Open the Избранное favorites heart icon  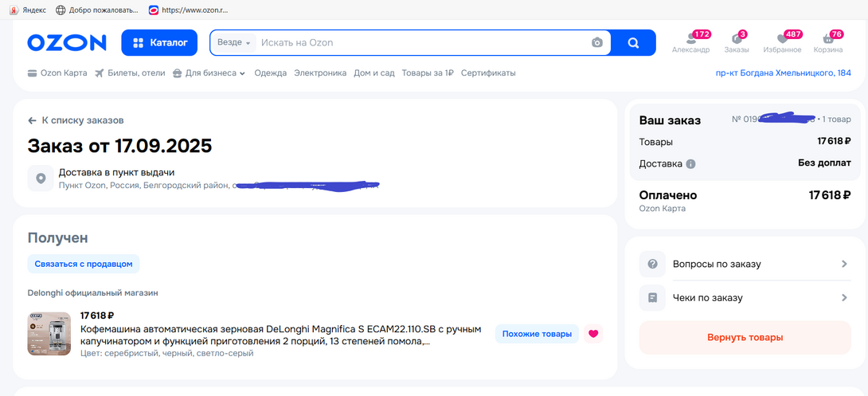click(x=782, y=41)
